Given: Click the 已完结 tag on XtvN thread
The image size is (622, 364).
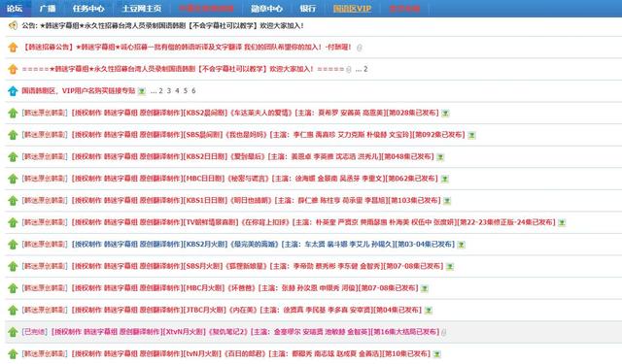Looking at the screenshot, I should coord(35,332).
